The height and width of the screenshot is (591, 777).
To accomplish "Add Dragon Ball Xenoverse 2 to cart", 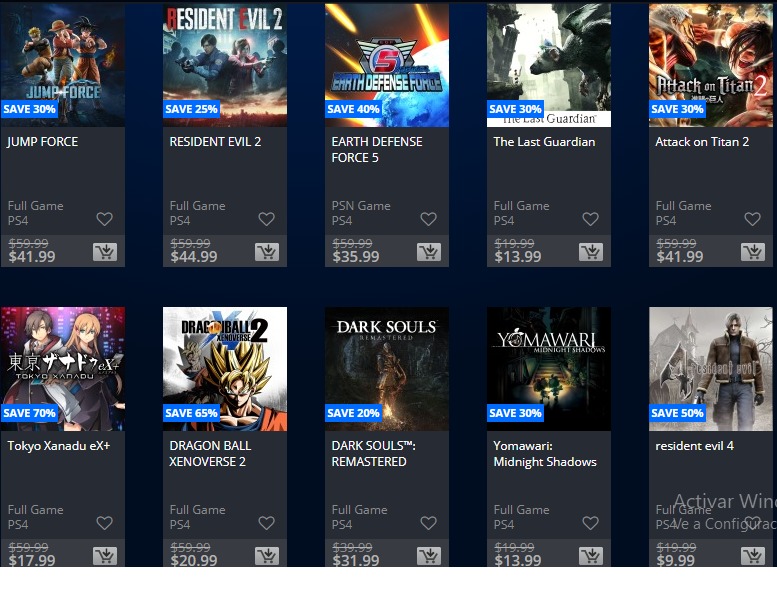I will 267,556.
